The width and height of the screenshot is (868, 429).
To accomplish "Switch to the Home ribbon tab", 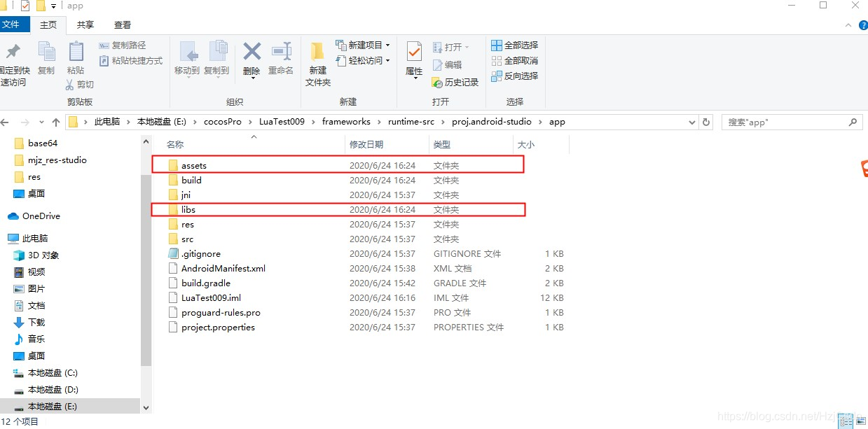I will tap(48, 24).
